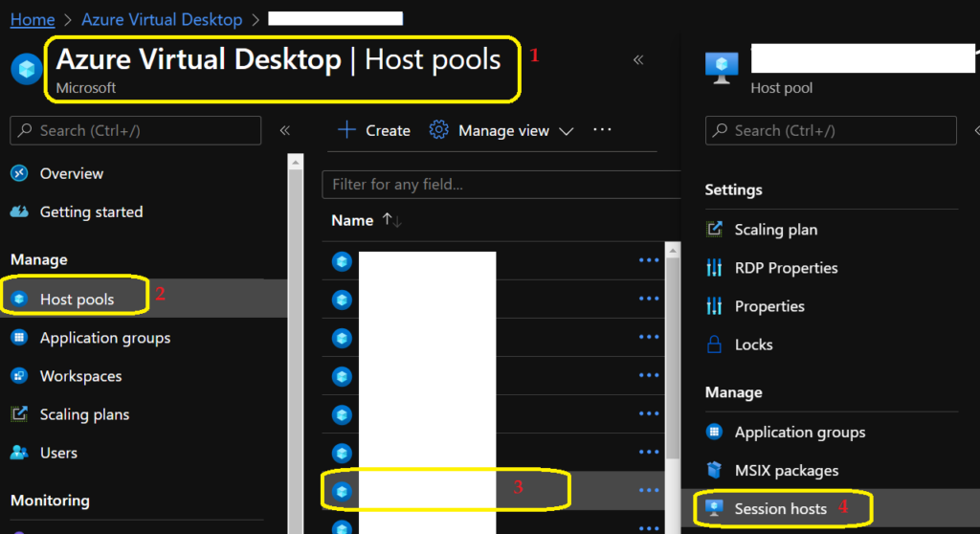
Task: Click the Scaling plans icon in left sidebar
Action: [19, 414]
